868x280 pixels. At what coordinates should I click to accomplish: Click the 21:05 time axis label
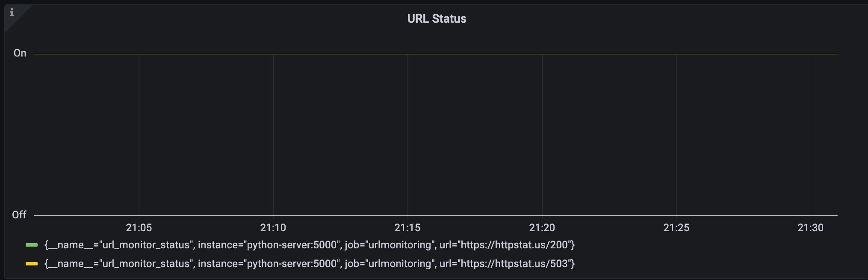pyautogui.click(x=139, y=228)
